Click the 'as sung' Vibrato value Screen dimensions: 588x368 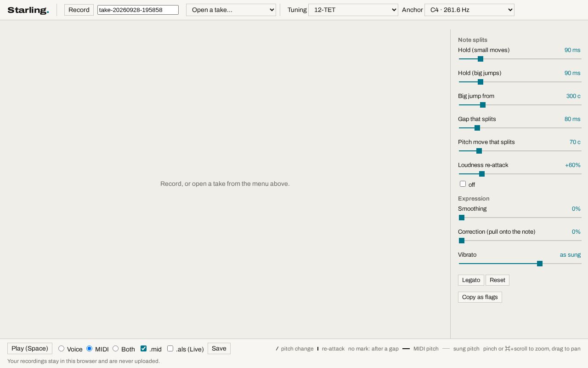[x=570, y=255]
